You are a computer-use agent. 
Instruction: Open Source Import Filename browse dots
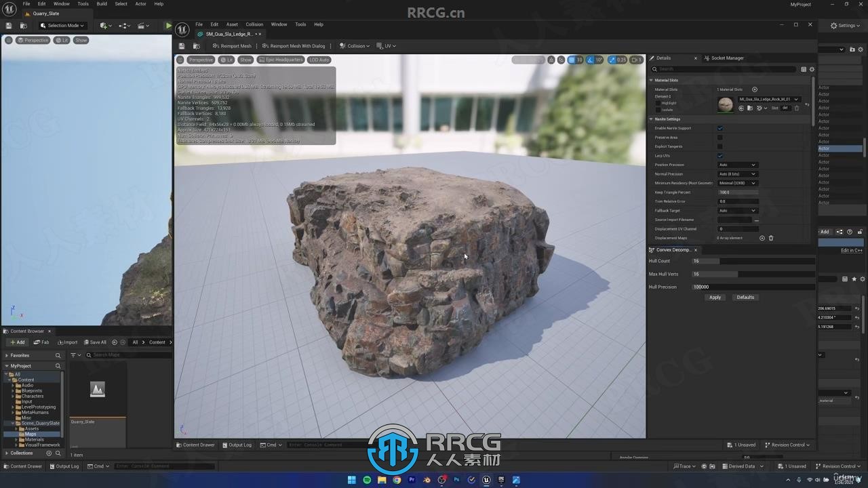[756, 220]
